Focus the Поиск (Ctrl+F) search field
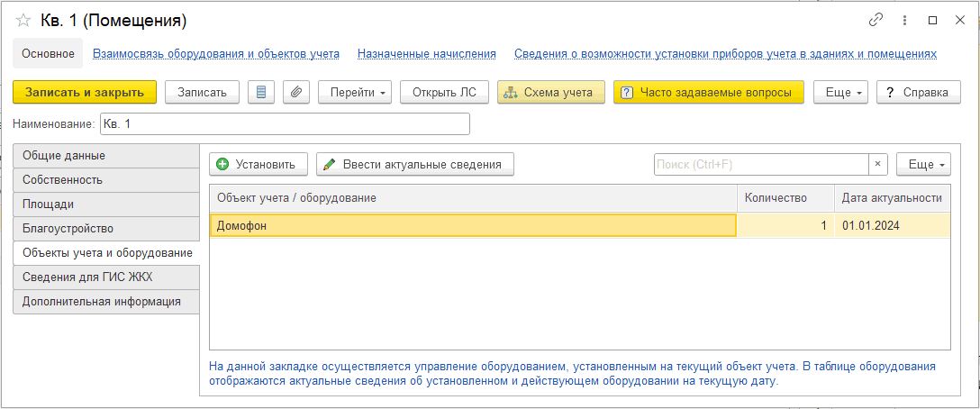The height and width of the screenshot is (409, 980). click(761, 164)
